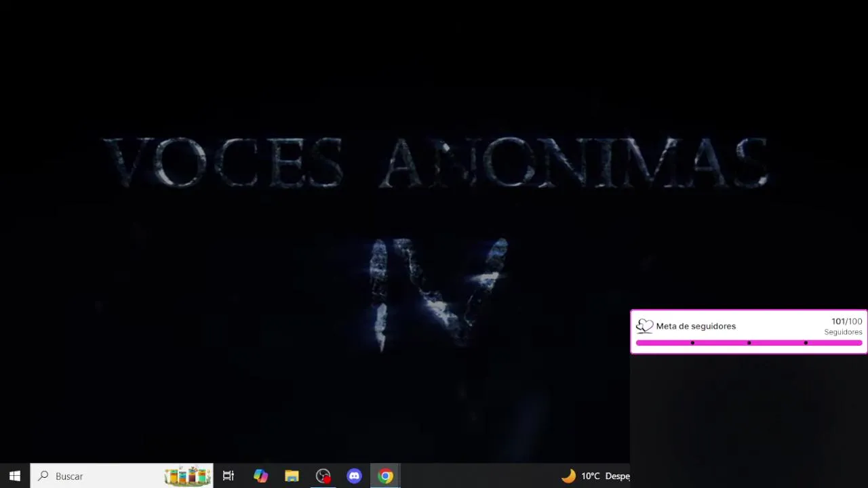Open File Explorer from the taskbar
Viewport: 868px width, 488px height.
[x=292, y=476]
